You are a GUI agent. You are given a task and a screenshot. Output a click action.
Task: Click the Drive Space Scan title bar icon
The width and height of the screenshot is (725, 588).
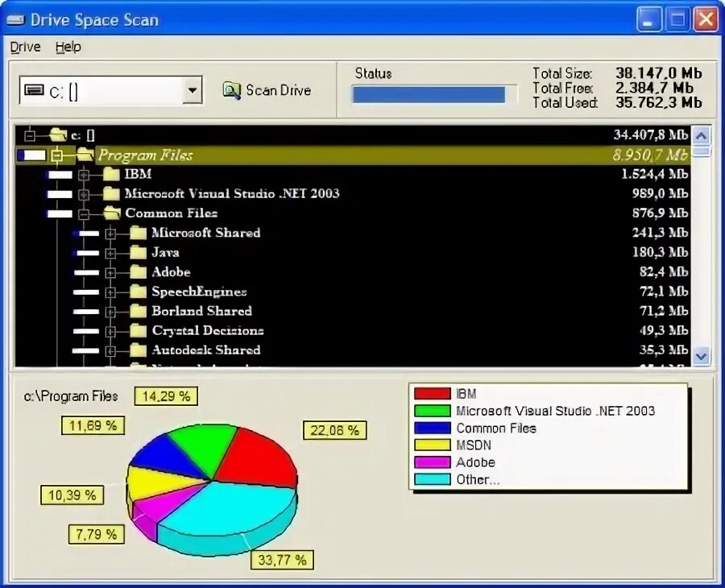(16, 20)
